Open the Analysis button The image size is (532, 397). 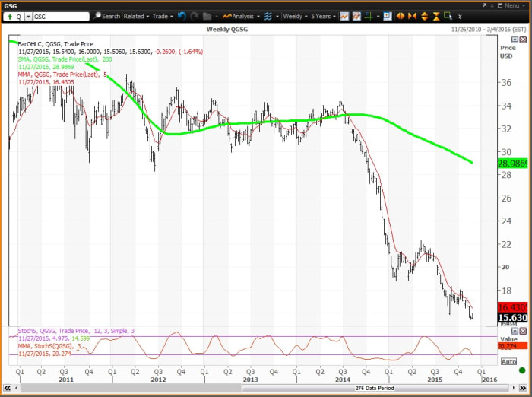pos(242,16)
